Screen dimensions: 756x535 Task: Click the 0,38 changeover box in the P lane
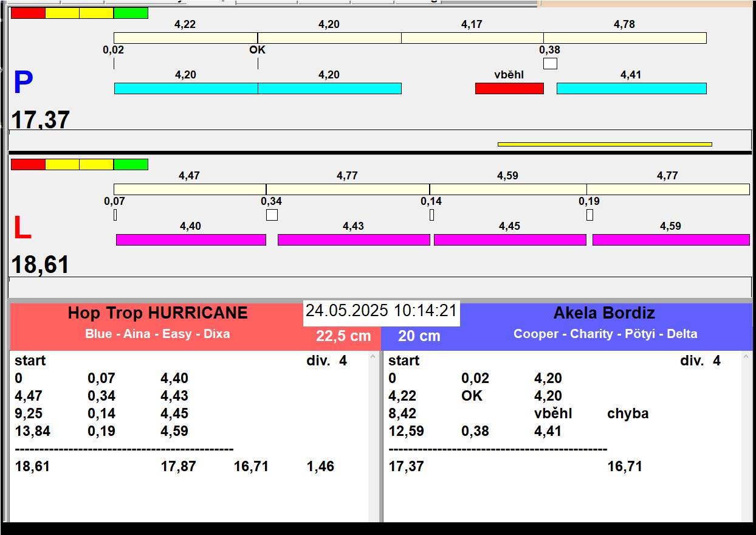click(x=550, y=63)
